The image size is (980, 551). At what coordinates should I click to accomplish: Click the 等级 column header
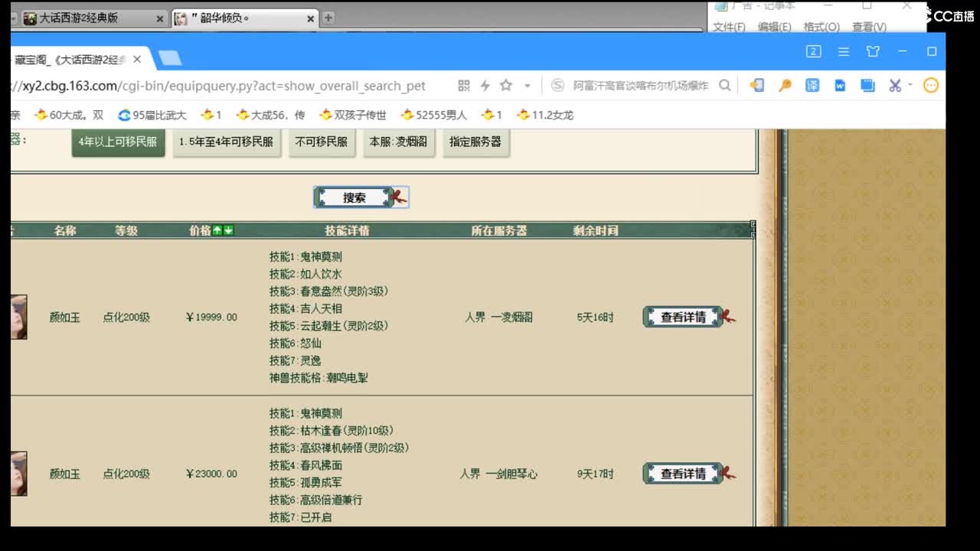point(126,230)
